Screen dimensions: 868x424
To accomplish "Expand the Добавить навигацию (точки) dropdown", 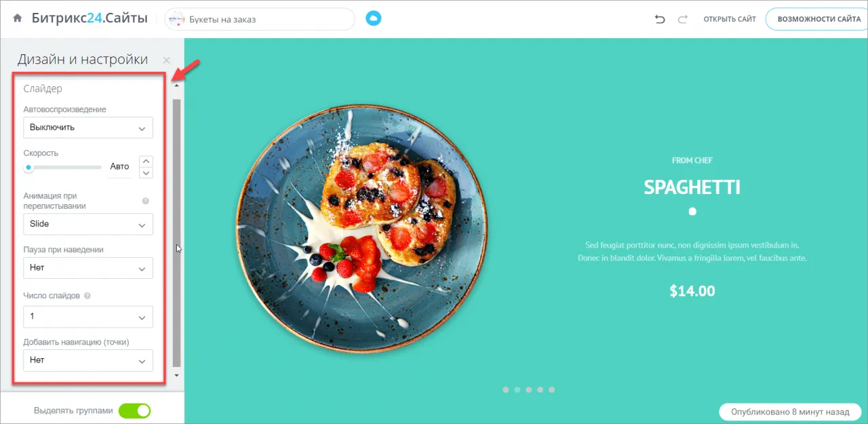I will coord(88,360).
